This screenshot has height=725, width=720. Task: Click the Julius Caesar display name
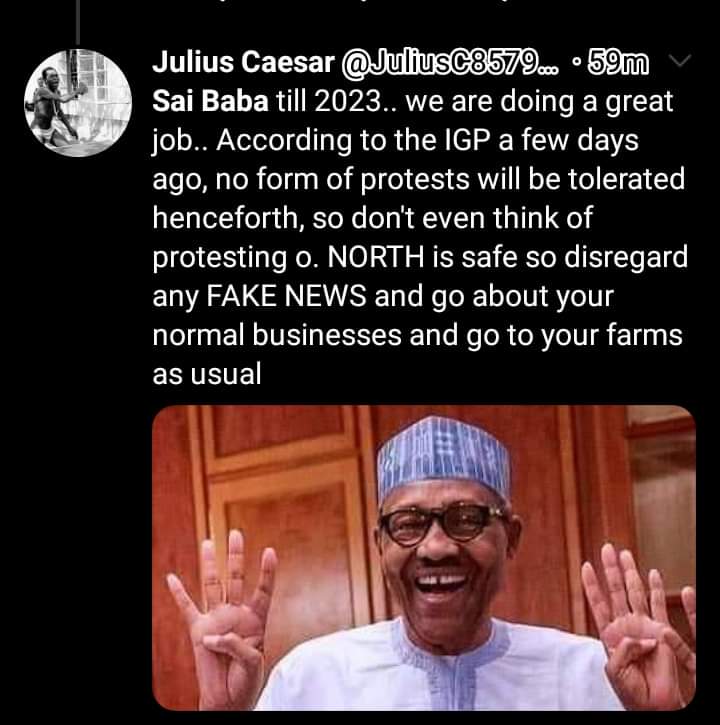pos(243,65)
